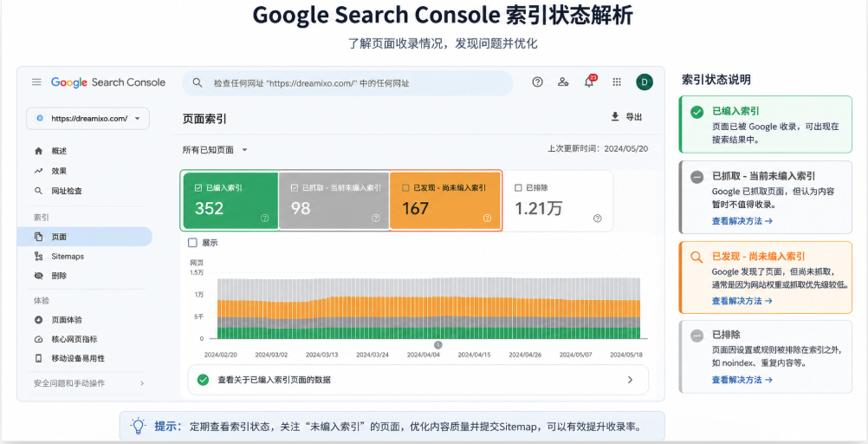The width and height of the screenshot is (868, 444).
Task: Toggle the 已抓取 - 当前未编入索引 checkbox
Action: point(295,188)
